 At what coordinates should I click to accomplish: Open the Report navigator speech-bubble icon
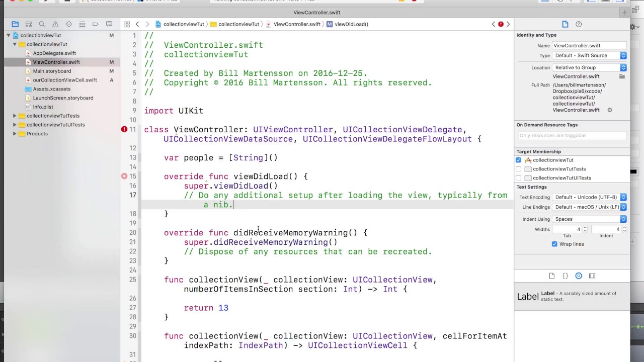pos(109,24)
